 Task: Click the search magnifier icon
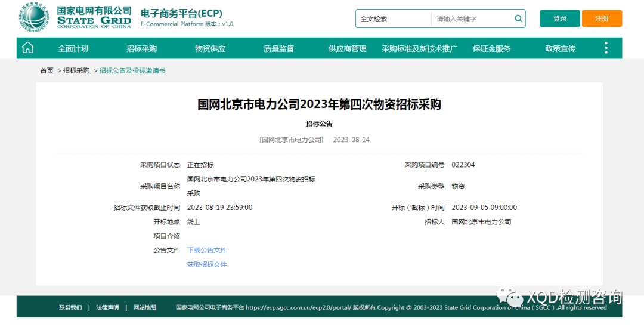(x=518, y=18)
